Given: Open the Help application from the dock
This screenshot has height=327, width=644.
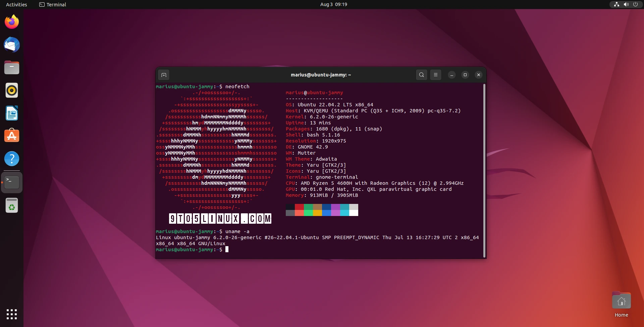Looking at the screenshot, I should coord(11,158).
